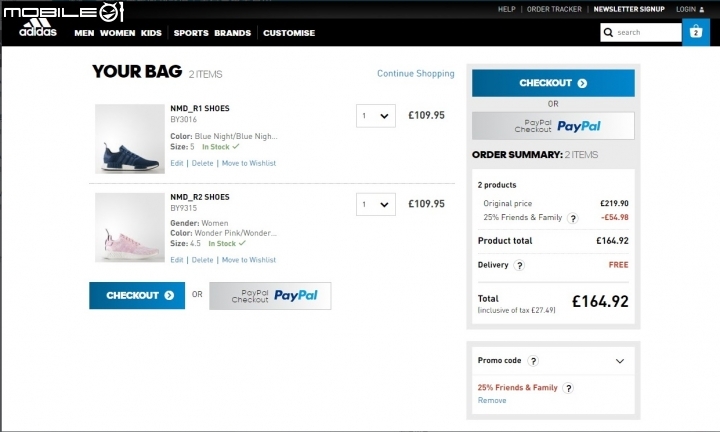
Task: Move NMD_R1 Shoes to Wishlist
Action: pos(249,163)
